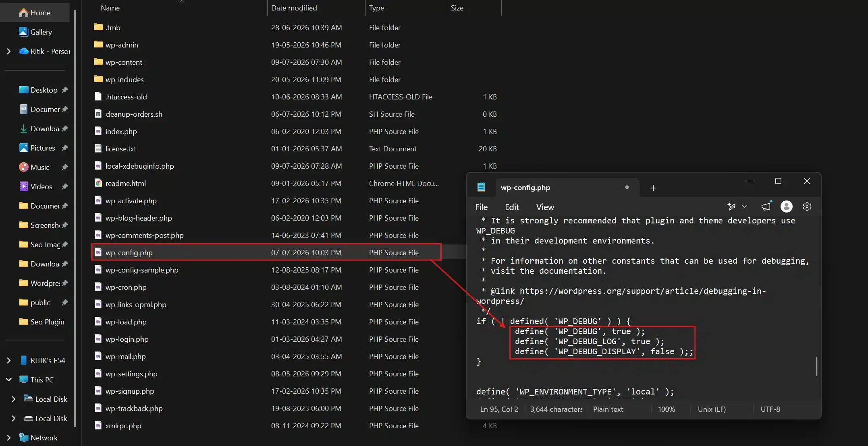Open Home in the sidebar
This screenshot has height=446, width=868.
pos(35,13)
